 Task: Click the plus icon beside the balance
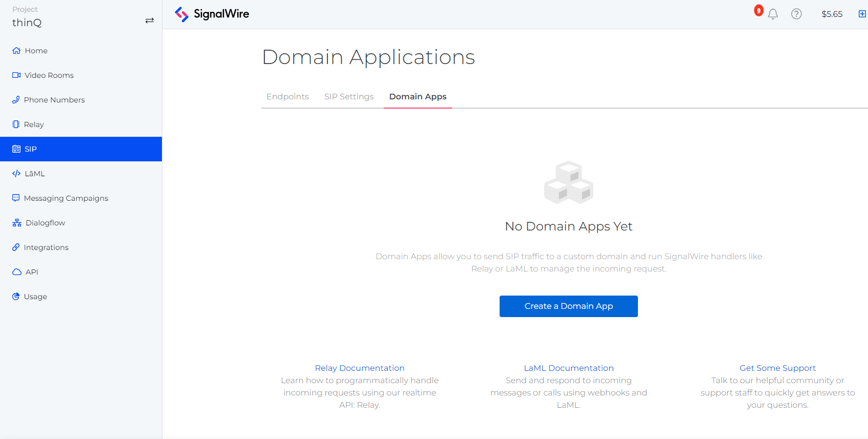point(862,14)
